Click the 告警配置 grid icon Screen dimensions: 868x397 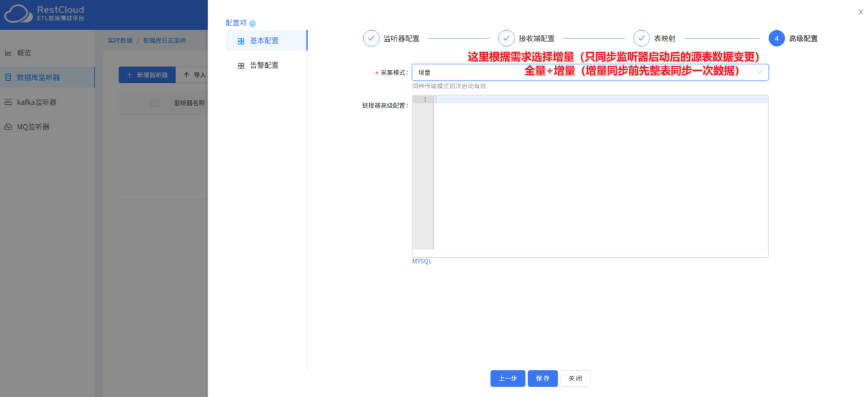[x=240, y=66]
